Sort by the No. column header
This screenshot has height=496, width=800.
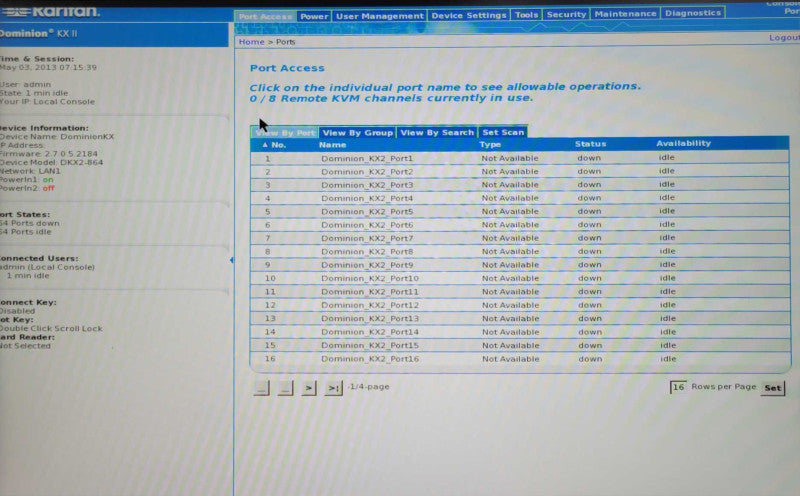tap(274, 145)
